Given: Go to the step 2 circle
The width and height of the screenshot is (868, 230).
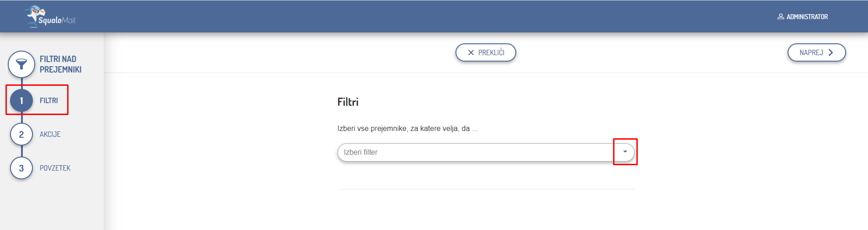Looking at the screenshot, I should point(21,135).
